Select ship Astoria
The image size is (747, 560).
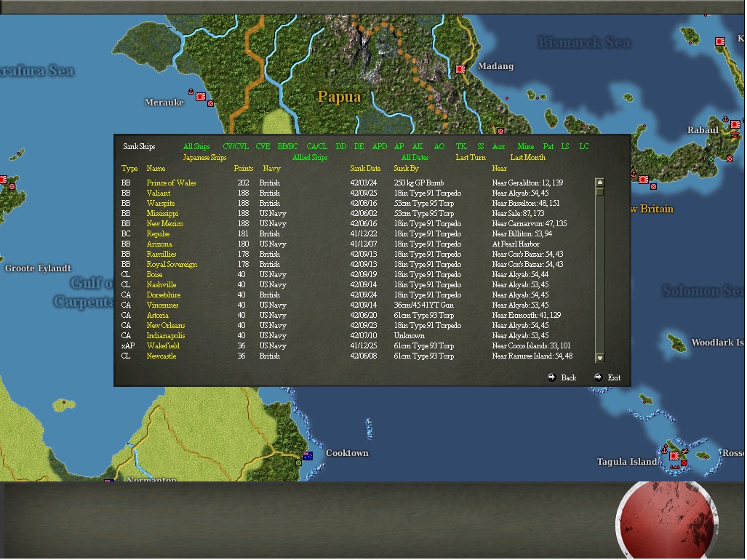157,315
